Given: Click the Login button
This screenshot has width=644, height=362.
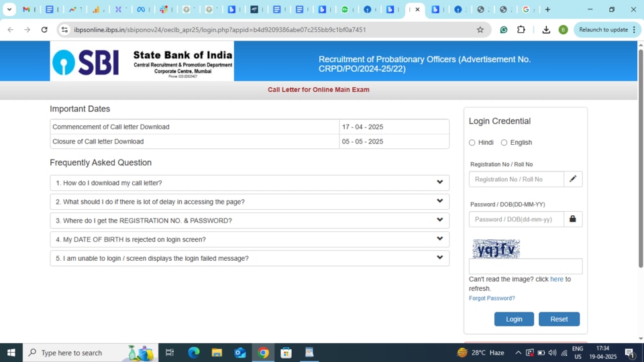Looking at the screenshot, I should click(x=514, y=319).
